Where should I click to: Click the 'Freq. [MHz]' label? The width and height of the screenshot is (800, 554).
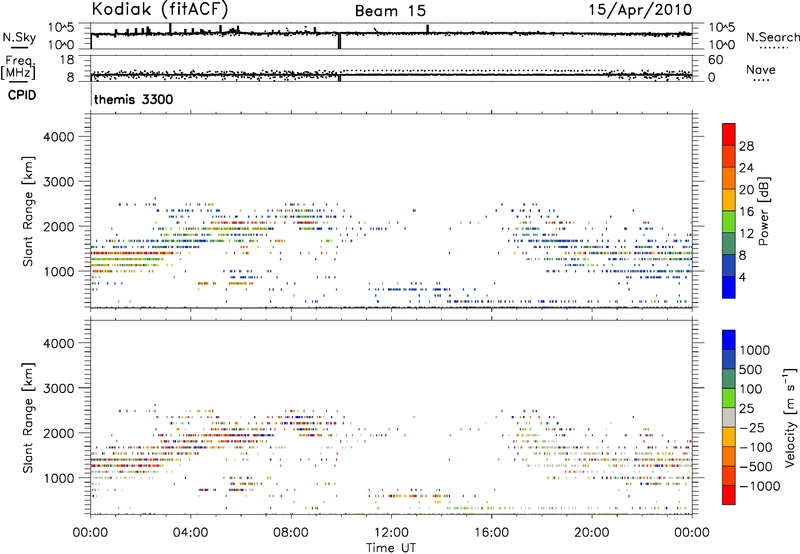18,68
